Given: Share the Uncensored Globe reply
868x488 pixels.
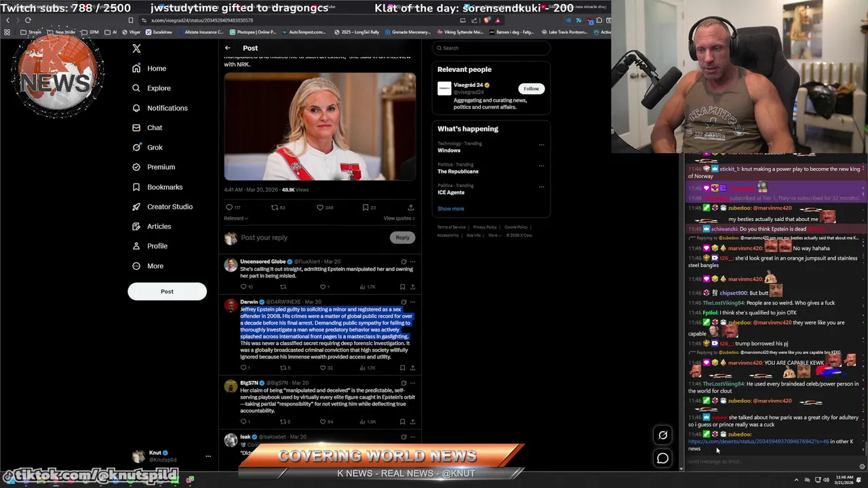Looking at the screenshot, I should point(412,287).
